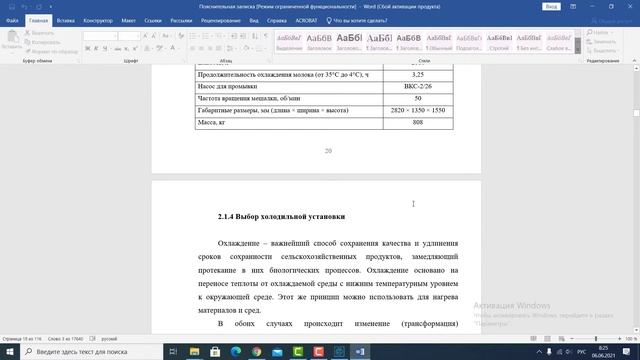The height and width of the screenshot is (360, 640).
Task: Open Font dialog launcher in Шрифт group
Action: click(x=183, y=61)
